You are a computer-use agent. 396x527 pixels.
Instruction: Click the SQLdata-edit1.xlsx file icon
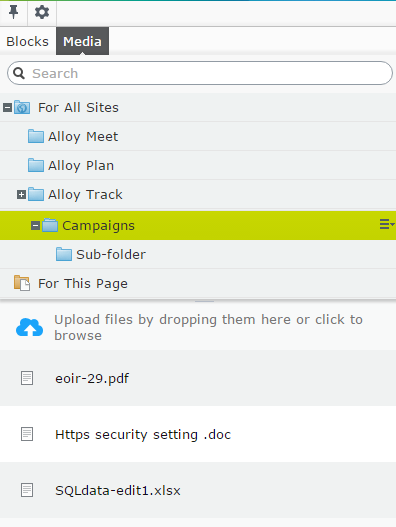pyautogui.click(x=27, y=490)
